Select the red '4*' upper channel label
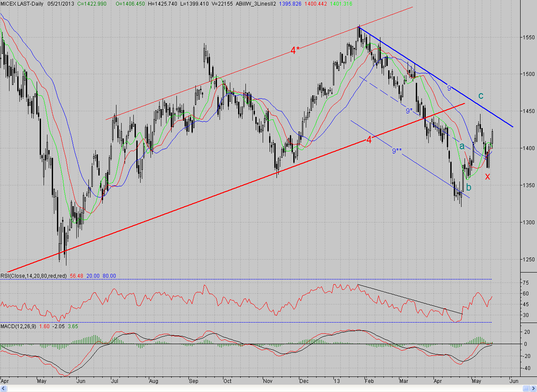This screenshot has width=537, height=392. (295, 50)
